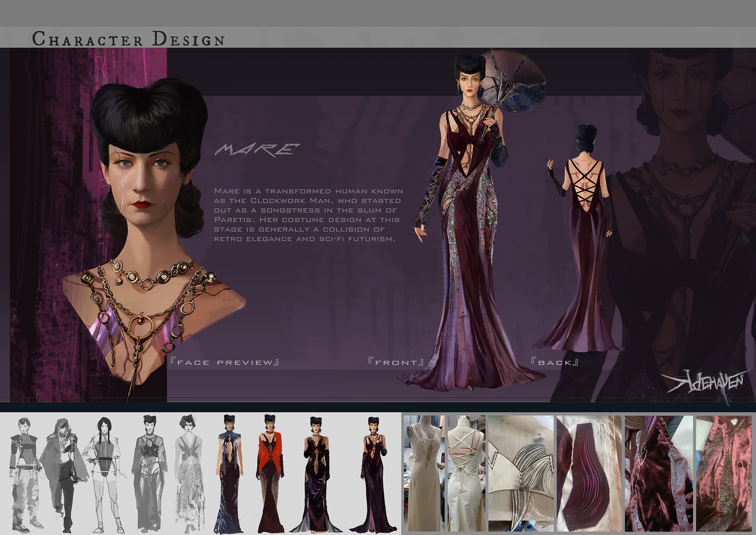
Task: Click the Mare description paragraph
Action: (308, 215)
